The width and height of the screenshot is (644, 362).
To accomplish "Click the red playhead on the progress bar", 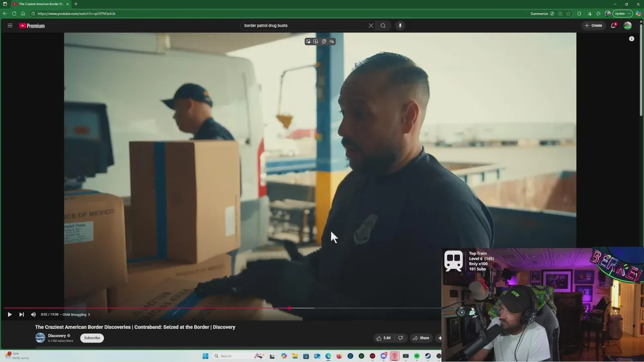I will click(289, 308).
